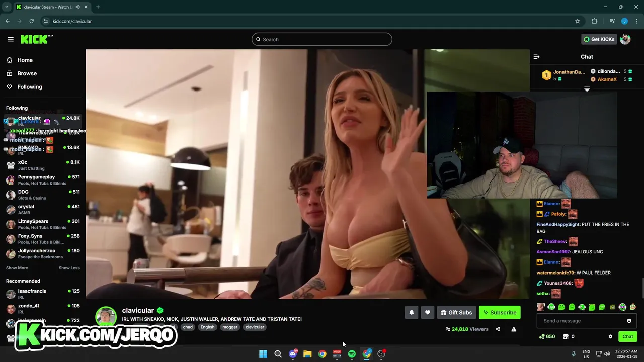Click the taskbar volume speaker icon
The image size is (644, 362).
point(607,354)
